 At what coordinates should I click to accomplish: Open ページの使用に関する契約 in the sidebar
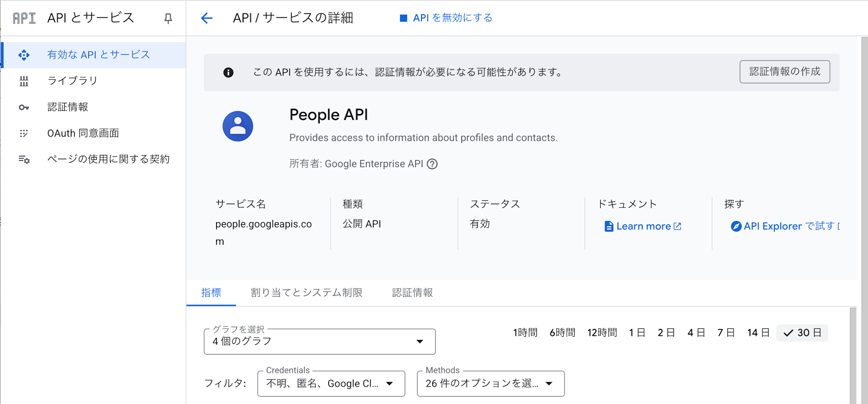coord(94,159)
